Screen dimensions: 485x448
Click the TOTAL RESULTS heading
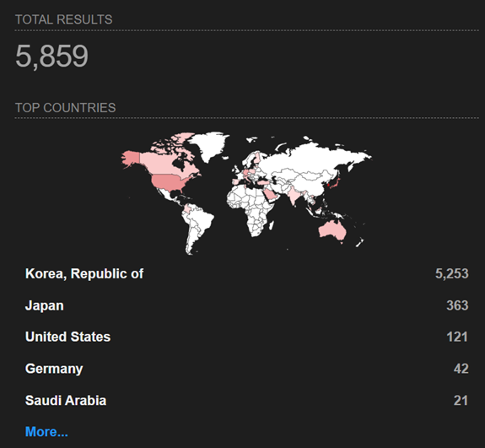tap(64, 19)
